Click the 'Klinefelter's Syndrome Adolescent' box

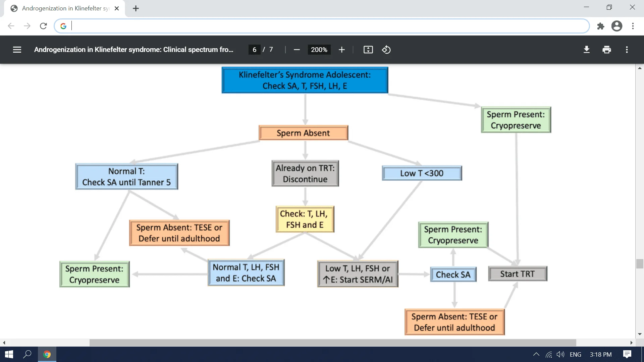pos(305,80)
